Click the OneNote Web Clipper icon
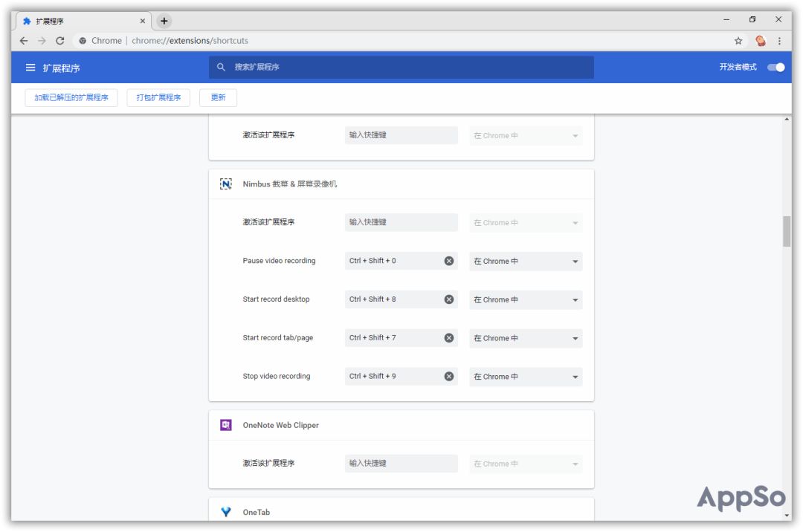803x532 pixels. point(226,425)
